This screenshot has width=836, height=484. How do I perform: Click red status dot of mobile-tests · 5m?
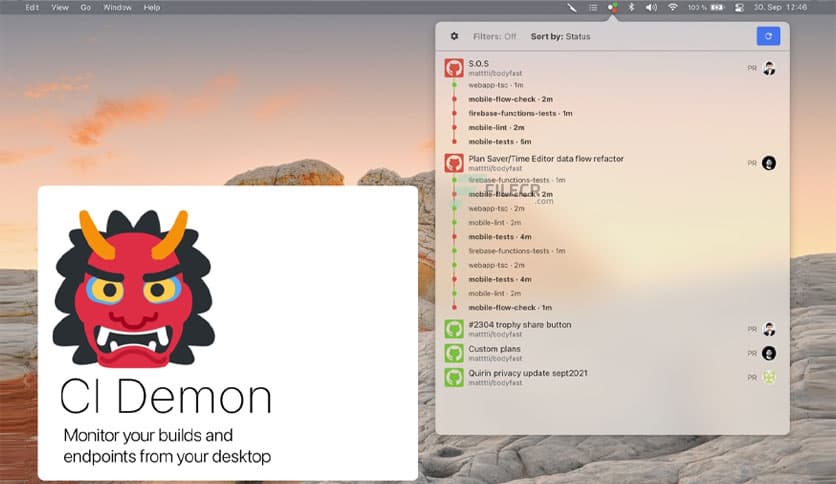point(454,141)
